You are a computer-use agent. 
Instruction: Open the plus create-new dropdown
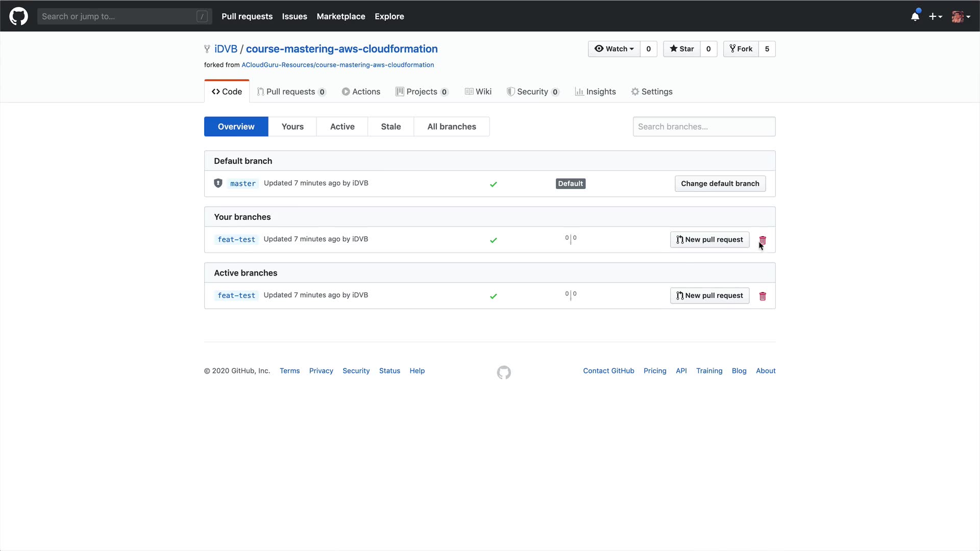pyautogui.click(x=935, y=16)
